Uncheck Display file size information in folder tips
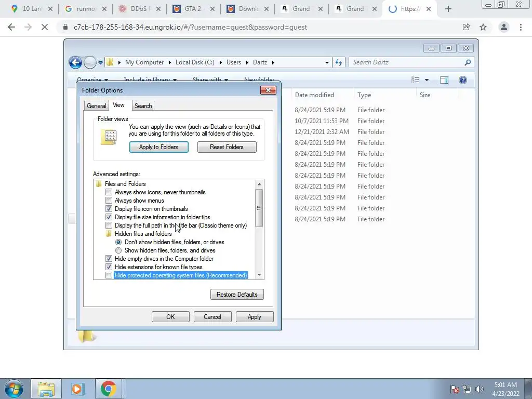532x399 pixels. (109, 217)
